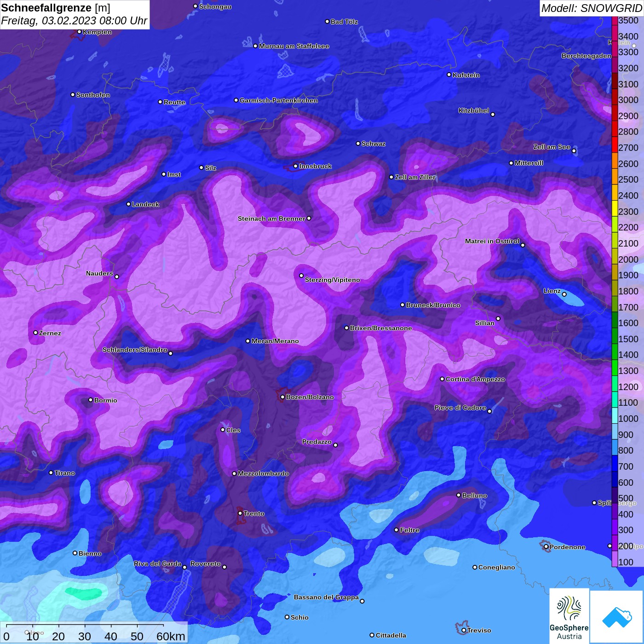The height and width of the screenshot is (644, 644).
Task: Click the Sonthofen label
Action: [x=93, y=95]
